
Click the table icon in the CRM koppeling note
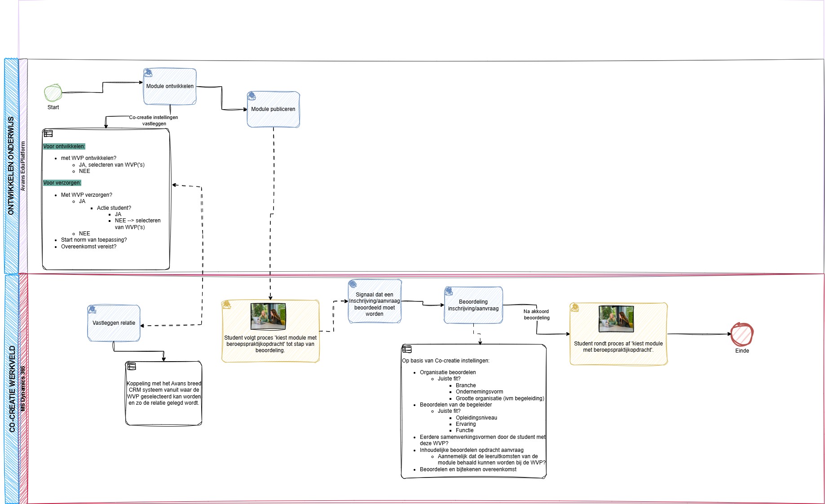coord(132,366)
